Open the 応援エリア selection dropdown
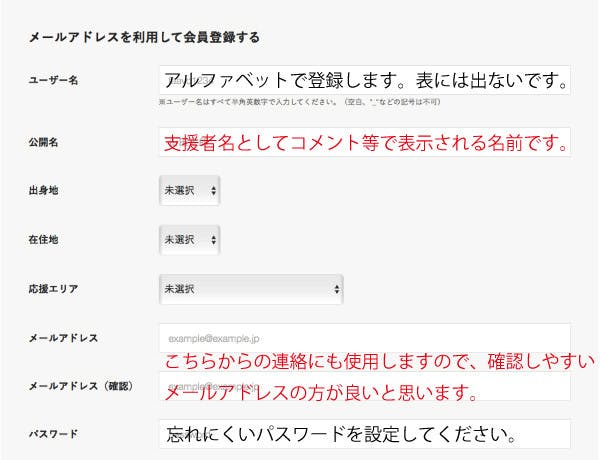The image size is (600, 460). (251, 289)
